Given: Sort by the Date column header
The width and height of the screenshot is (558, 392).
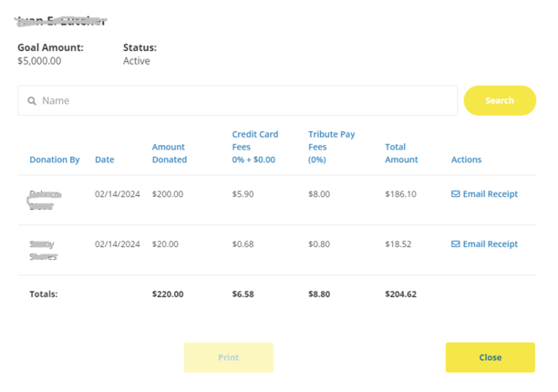Looking at the screenshot, I should tap(105, 160).
